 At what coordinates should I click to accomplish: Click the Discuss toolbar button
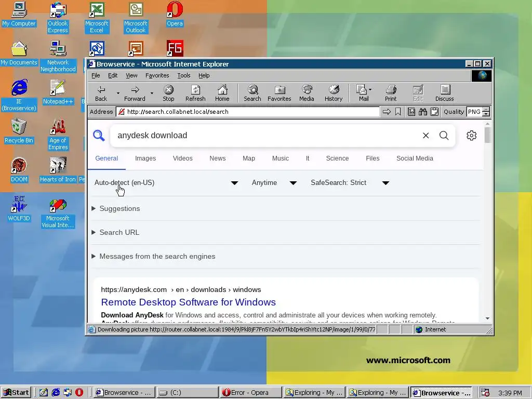tap(445, 93)
